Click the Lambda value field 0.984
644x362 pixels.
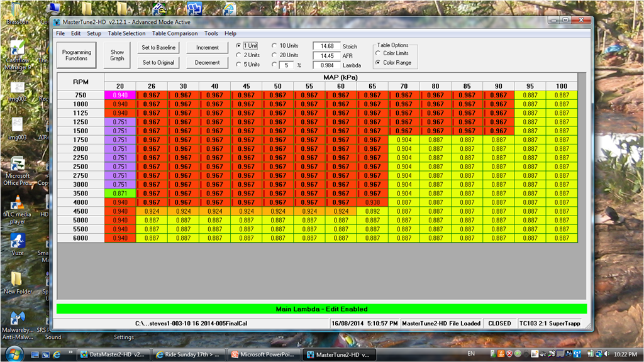[x=327, y=65]
